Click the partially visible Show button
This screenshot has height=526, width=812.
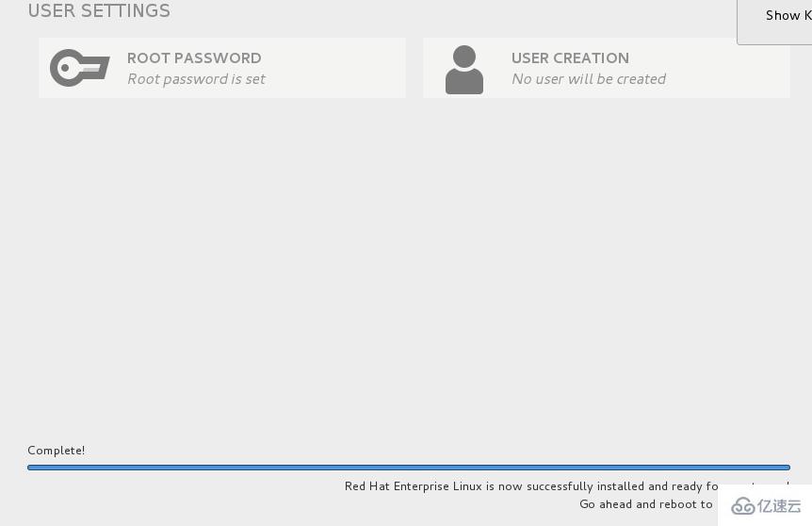click(787, 16)
